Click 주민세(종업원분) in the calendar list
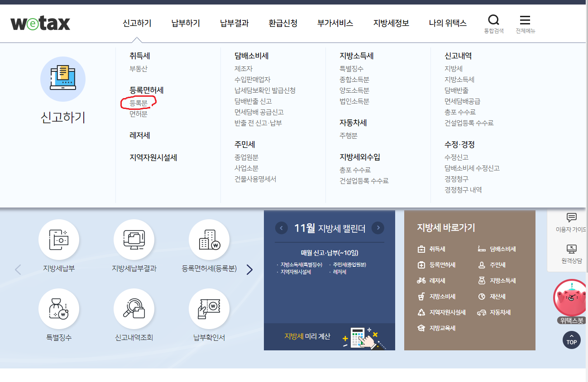This screenshot has height=382, width=588. point(349,265)
